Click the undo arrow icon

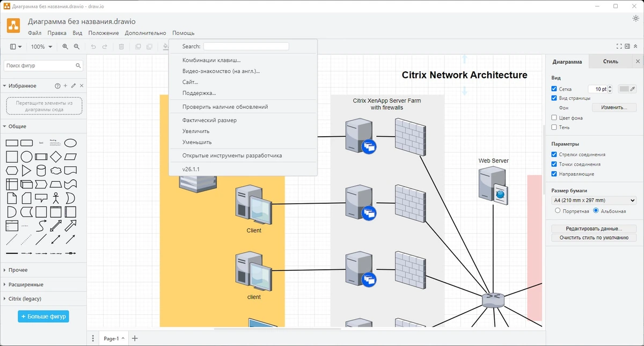(93, 47)
